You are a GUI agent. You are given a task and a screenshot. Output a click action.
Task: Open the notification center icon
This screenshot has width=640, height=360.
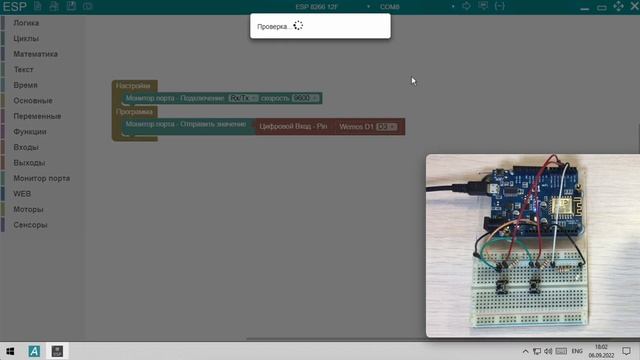point(627,351)
